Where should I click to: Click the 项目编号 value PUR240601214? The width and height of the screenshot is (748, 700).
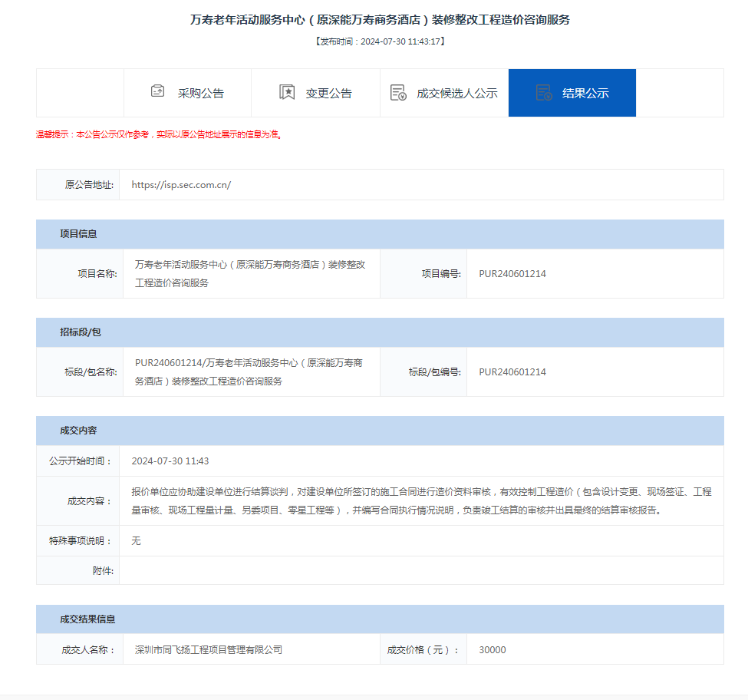tap(512, 274)
